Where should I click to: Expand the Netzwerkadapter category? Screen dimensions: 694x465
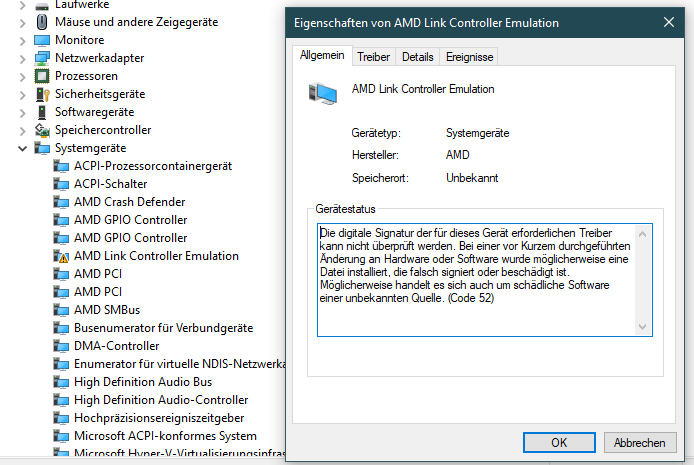click(23, 59)
